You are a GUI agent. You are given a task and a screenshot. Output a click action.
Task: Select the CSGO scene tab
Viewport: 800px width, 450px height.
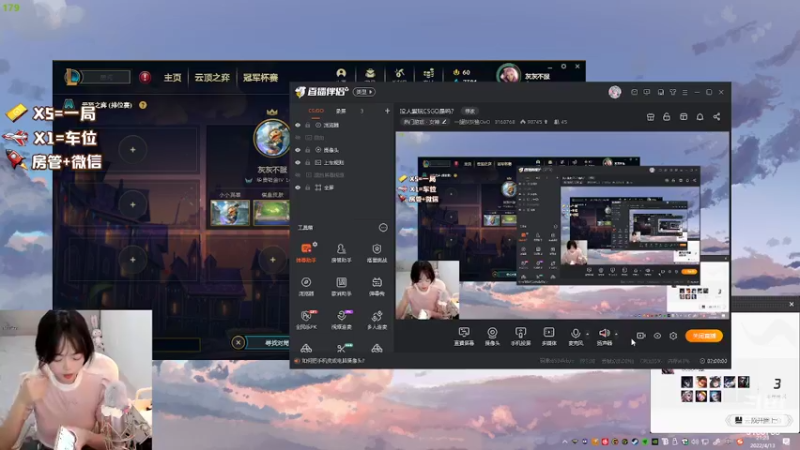(316, 111)
